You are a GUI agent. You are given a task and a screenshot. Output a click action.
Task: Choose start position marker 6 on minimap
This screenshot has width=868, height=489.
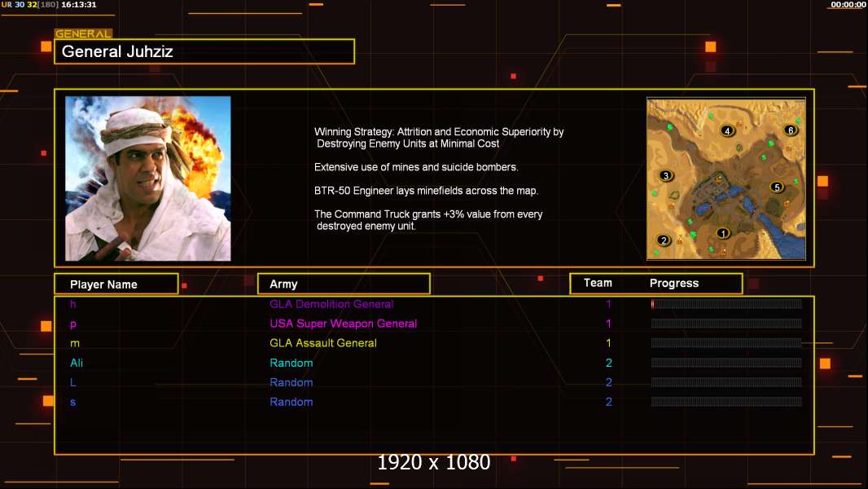791,130
